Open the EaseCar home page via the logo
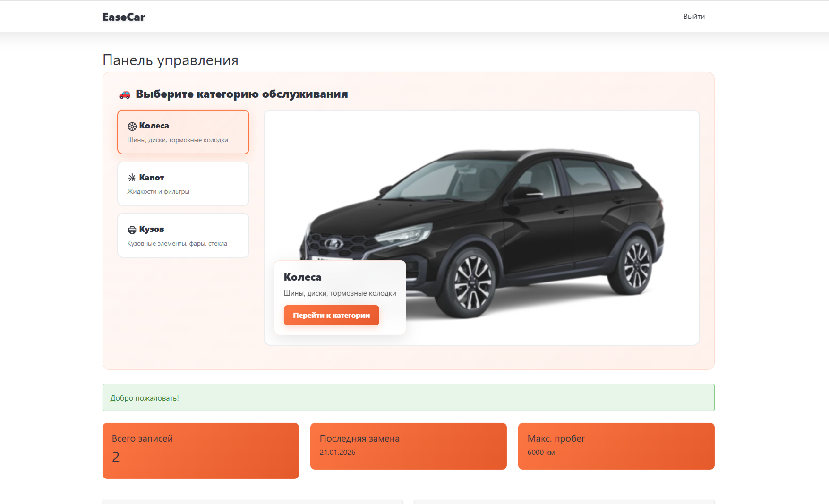Viewport: 829px width, 504px height. [x=123, y=17]
